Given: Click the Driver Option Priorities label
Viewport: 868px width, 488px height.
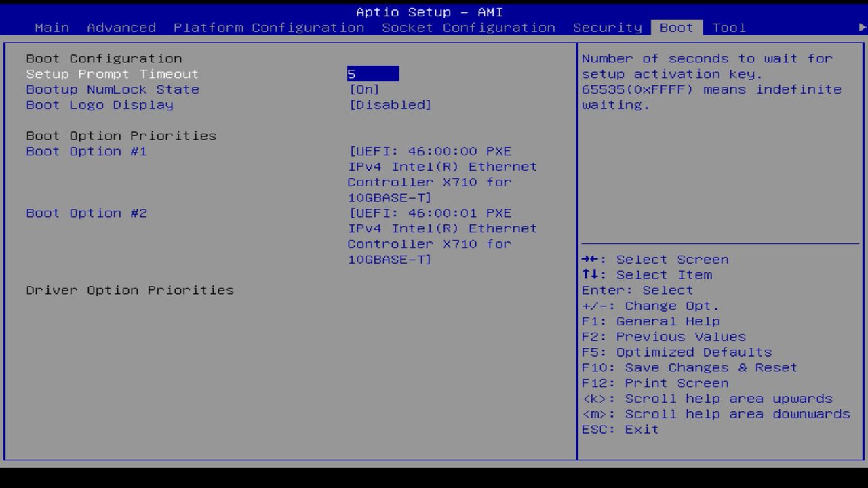Looking at the screenshot, I should pyautogui.click(x=130, y=290).
